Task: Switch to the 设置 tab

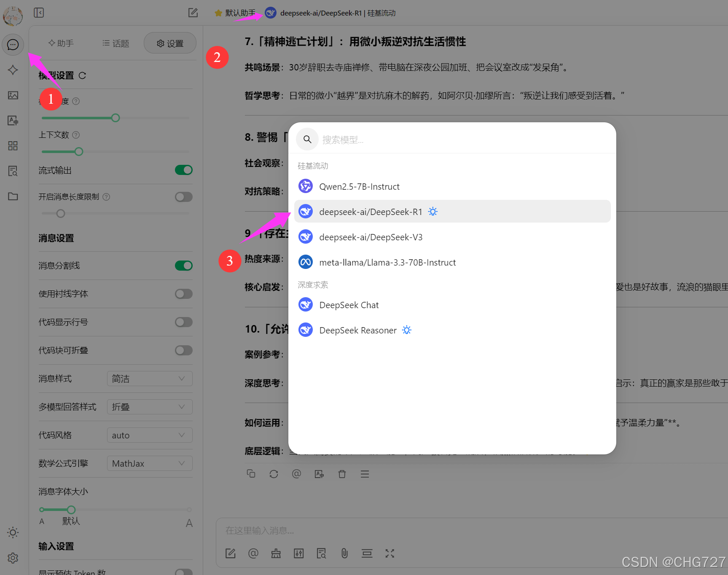Action: 170,43
